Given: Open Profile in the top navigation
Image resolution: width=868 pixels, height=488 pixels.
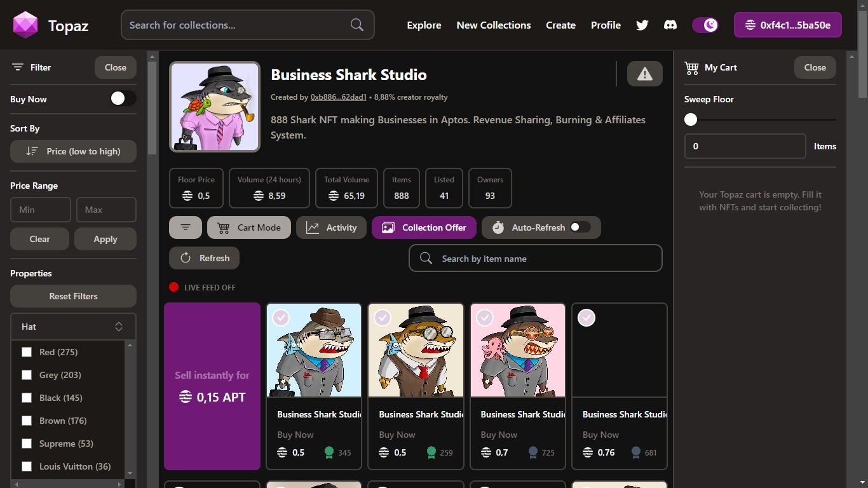Looking at the screenshot, I should tap(606, 25).
